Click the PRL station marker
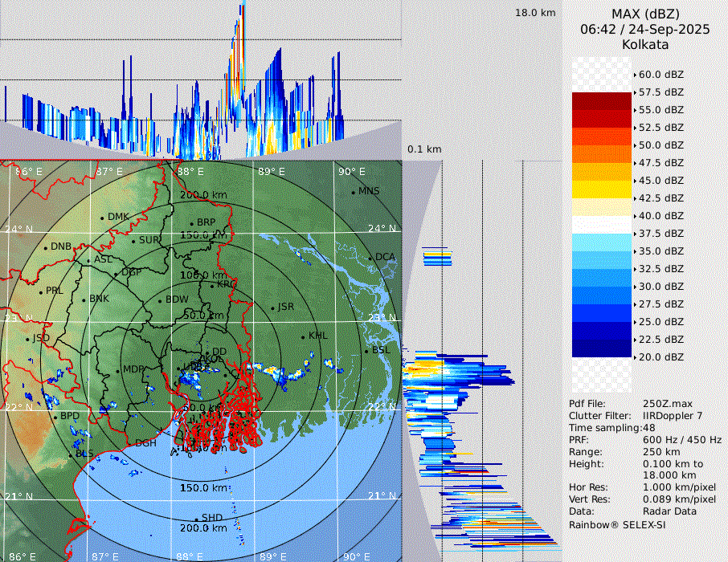Viewport: 728px width, 562px height. 41,291
